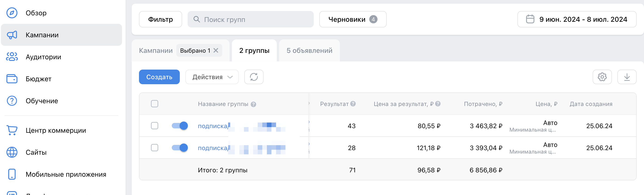
Task: Refresh the groups table
Action: (x=254, y=77)
